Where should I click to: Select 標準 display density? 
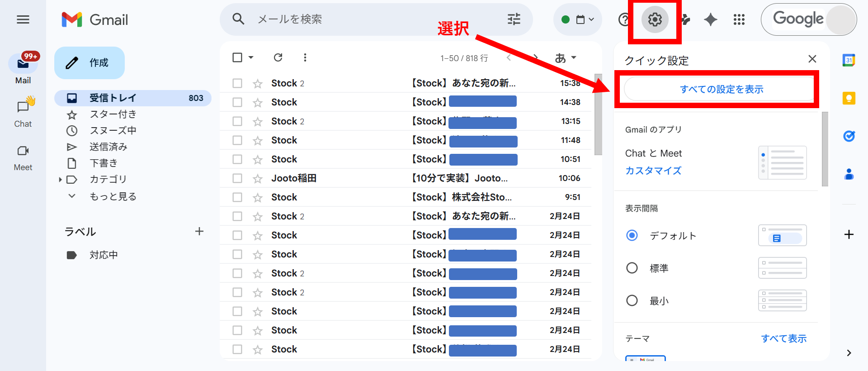(x=632, y=268)
